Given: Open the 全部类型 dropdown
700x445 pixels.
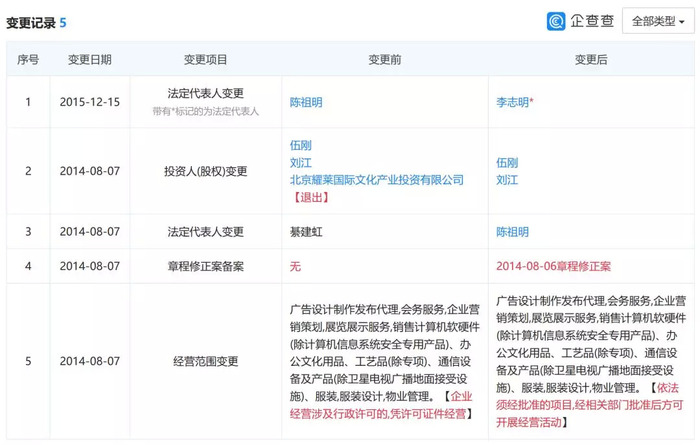Looking at the screenshot, I should pyautogui.click(x=658, y=21).
